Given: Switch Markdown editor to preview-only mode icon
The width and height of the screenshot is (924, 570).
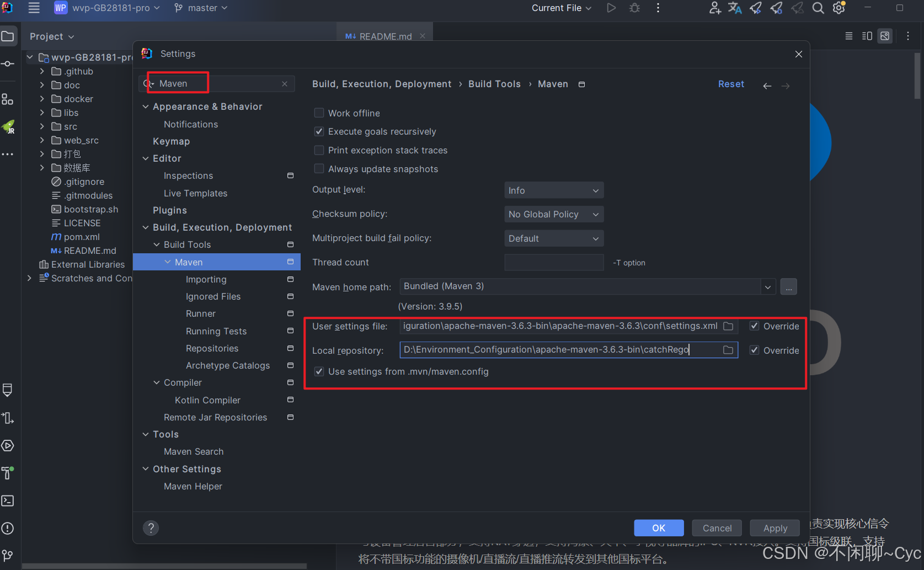Looking at the screenshot, I should pyautogui.click(x=885, y=36).
